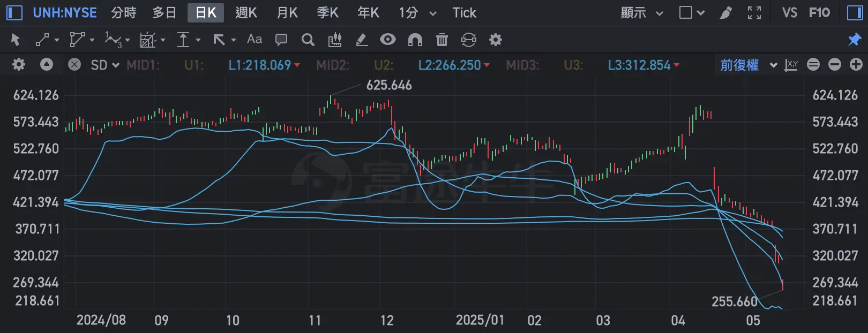This screenshot has height=333, width=868.
Task: Toggle the XY axis coordinate mode
Action: (x=791, y=65)
